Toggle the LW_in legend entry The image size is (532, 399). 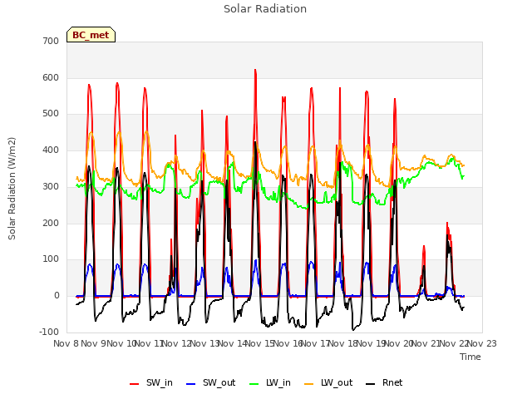click(x=270, y=382)
